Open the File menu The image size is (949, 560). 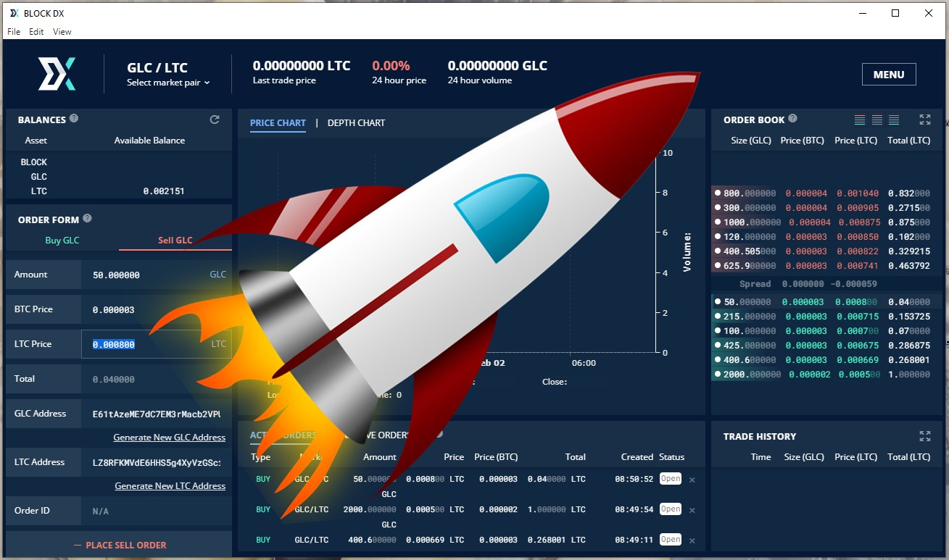point(14,32)
